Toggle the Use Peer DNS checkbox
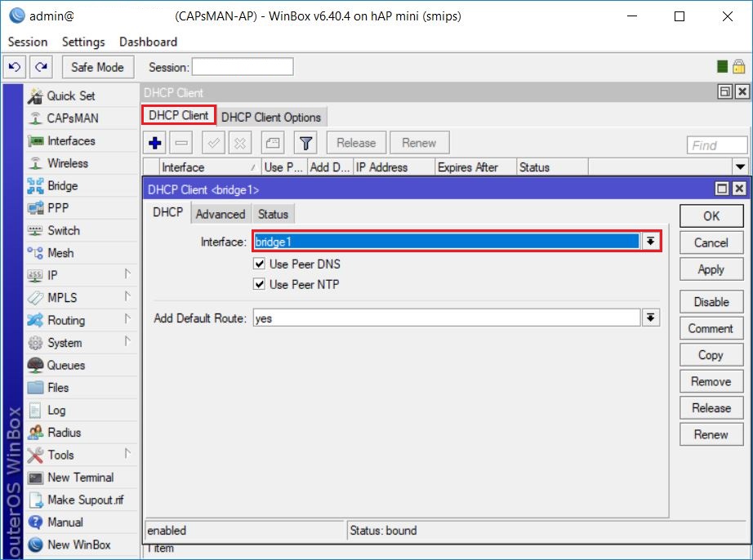Viewport: 753px width, 560px height. (260, 264)
